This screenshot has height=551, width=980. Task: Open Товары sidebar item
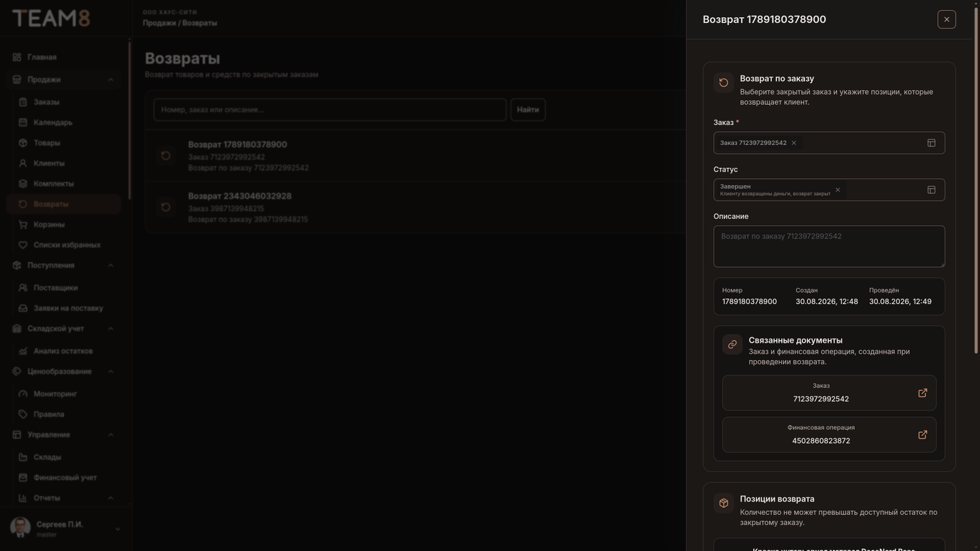tap(63, 143)
